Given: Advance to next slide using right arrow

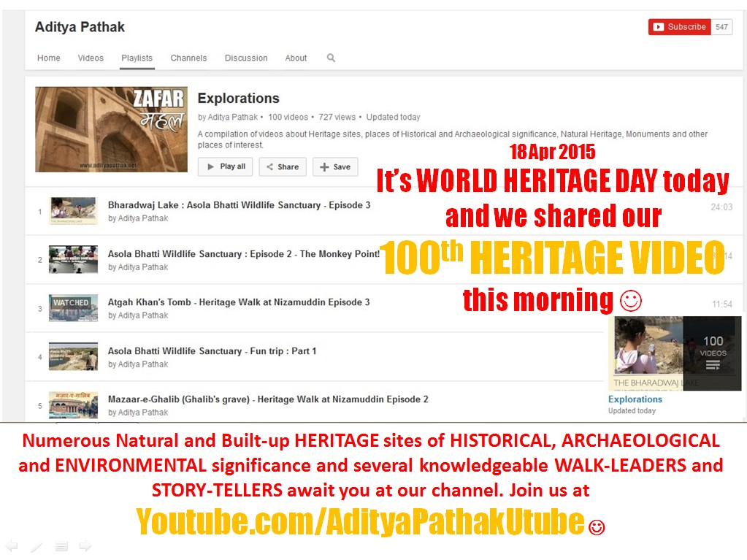Looking at the screenshot, I should [85, 546].
